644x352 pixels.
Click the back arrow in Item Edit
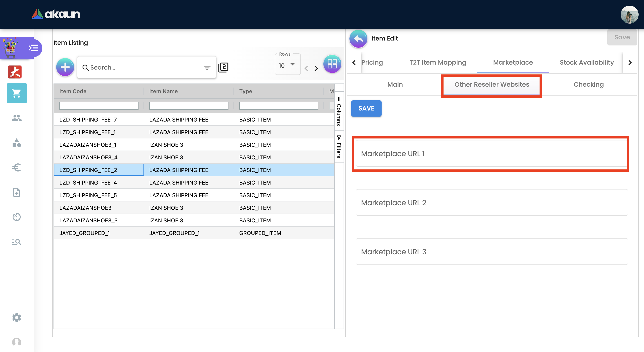pos(358,38)
